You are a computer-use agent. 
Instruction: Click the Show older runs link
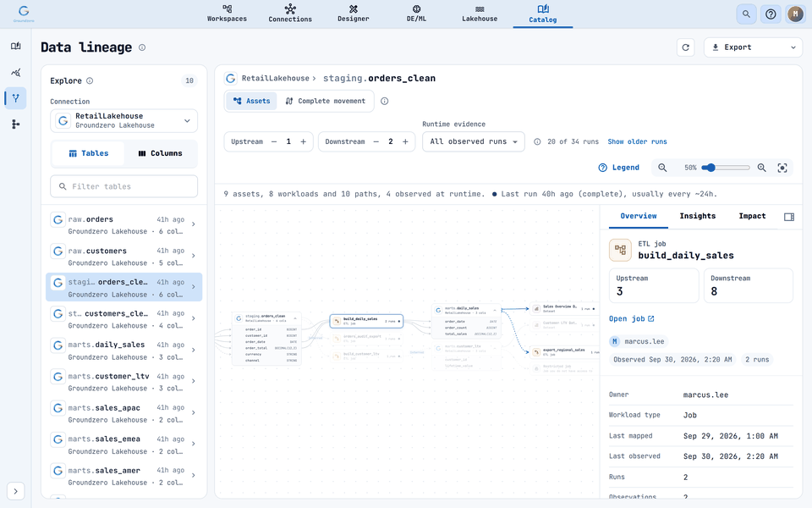[x=637, y=141]
